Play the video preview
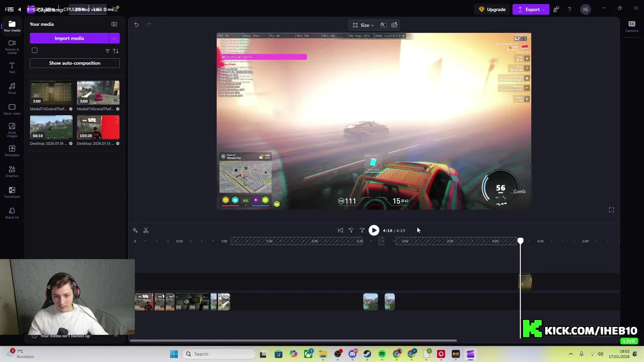Screen dimensions: 644x362 point(374,230)
